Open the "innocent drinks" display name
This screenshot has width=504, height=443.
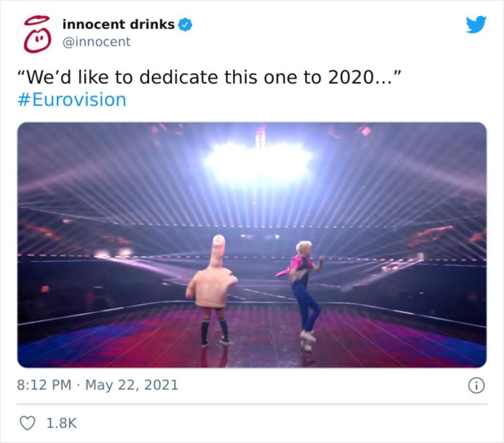[x=118, y=24]
